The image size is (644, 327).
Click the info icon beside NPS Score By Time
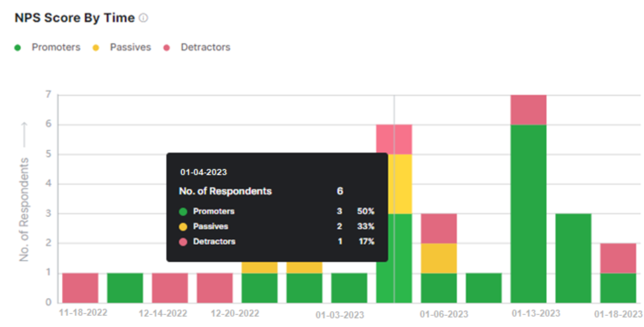pos(143,19)
